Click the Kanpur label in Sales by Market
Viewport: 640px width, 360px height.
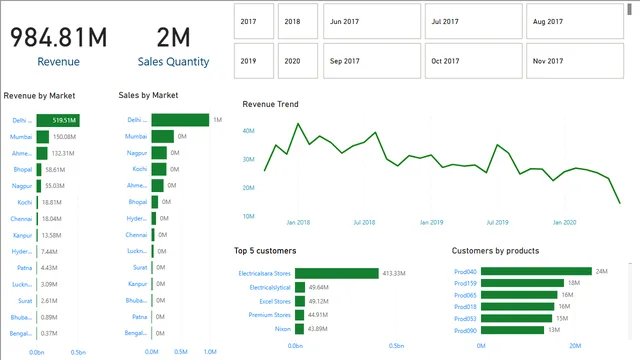coord(138,284)
